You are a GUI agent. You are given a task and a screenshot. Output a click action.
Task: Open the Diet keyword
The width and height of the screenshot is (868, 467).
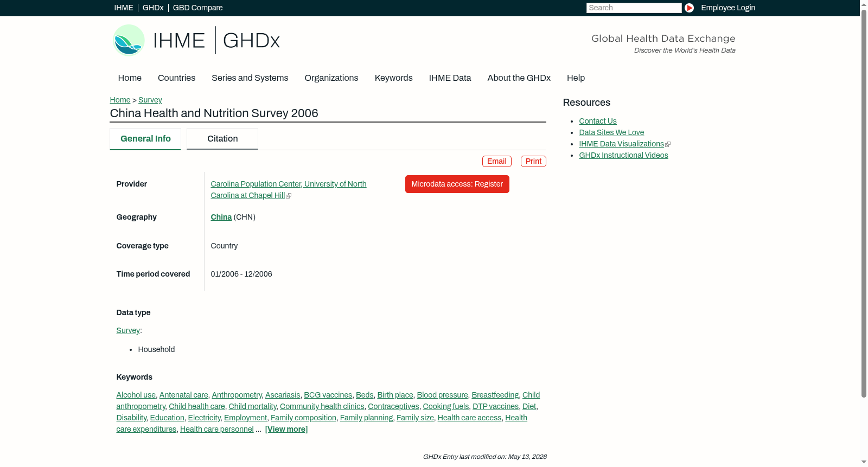529,406
